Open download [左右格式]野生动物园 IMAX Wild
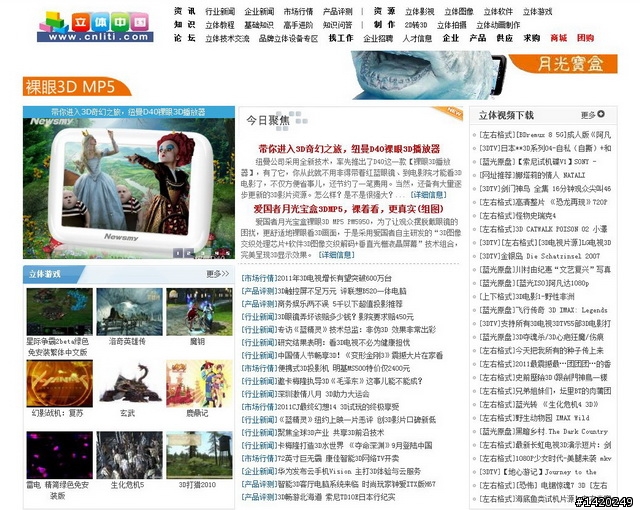Screen dimensions: 640x510 click(534, 418)
